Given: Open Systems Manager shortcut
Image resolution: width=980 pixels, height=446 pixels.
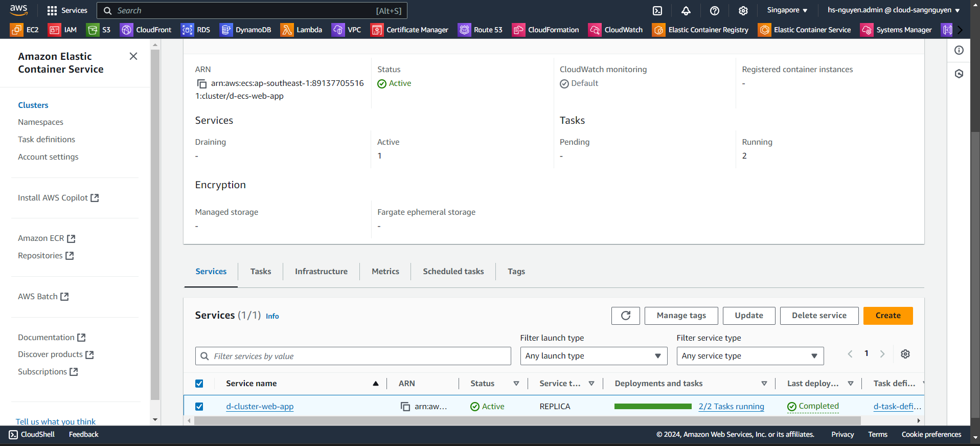Looking at the screenshot, I should tap(896, 30).
